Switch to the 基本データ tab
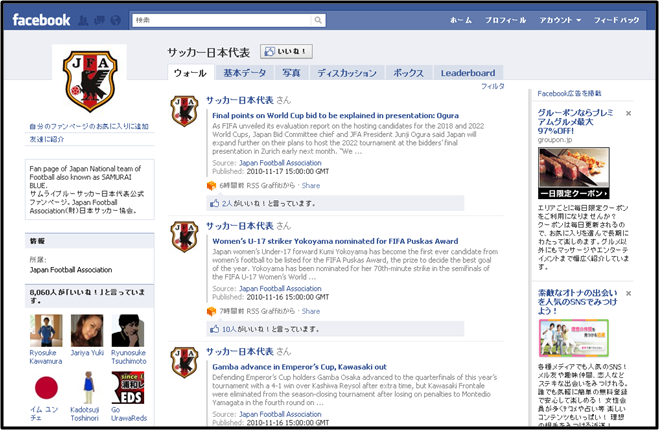The width and height of the screenshot is (659, 430). coord(245,73)
